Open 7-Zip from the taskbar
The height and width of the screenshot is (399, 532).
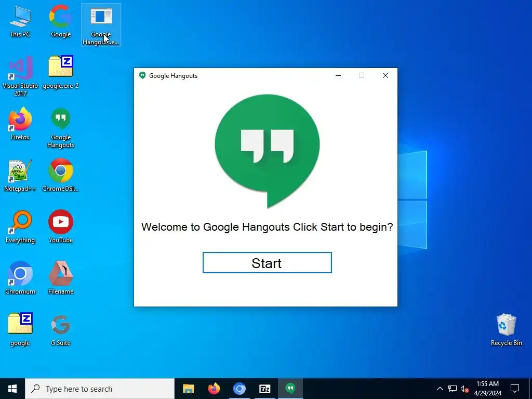click(x=264, y=389)
